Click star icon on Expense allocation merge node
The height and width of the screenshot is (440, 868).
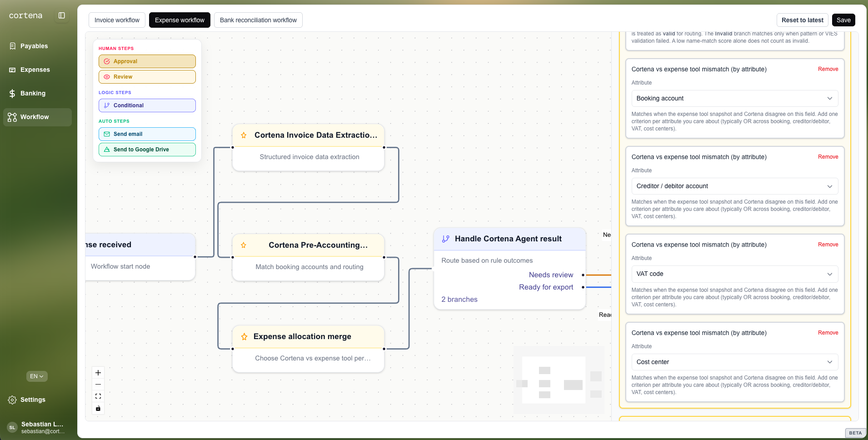pos(244,337)
